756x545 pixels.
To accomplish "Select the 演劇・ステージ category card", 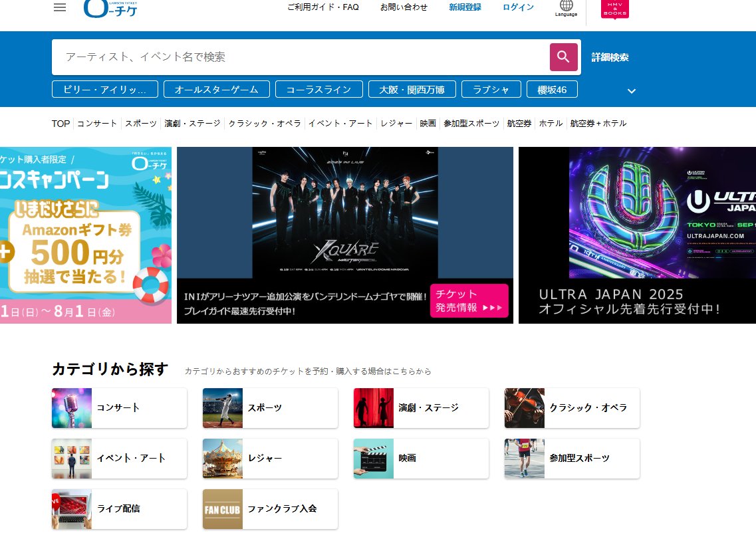I will 422,408.
